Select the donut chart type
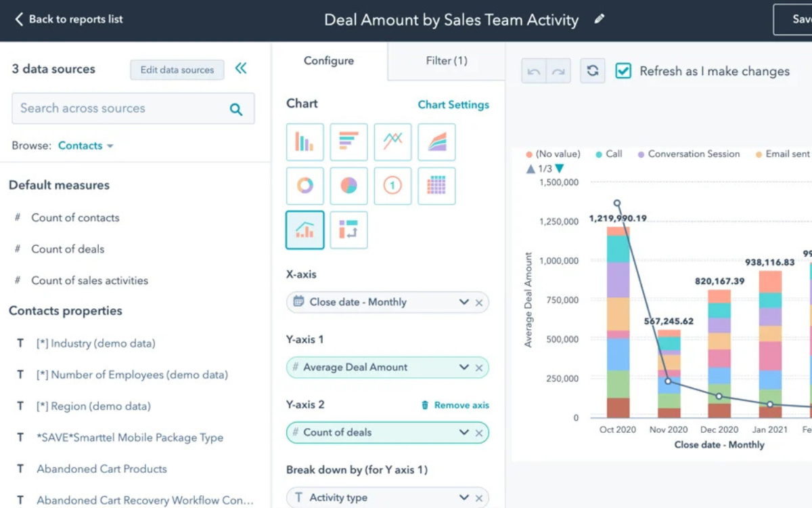 click(304, 186)
